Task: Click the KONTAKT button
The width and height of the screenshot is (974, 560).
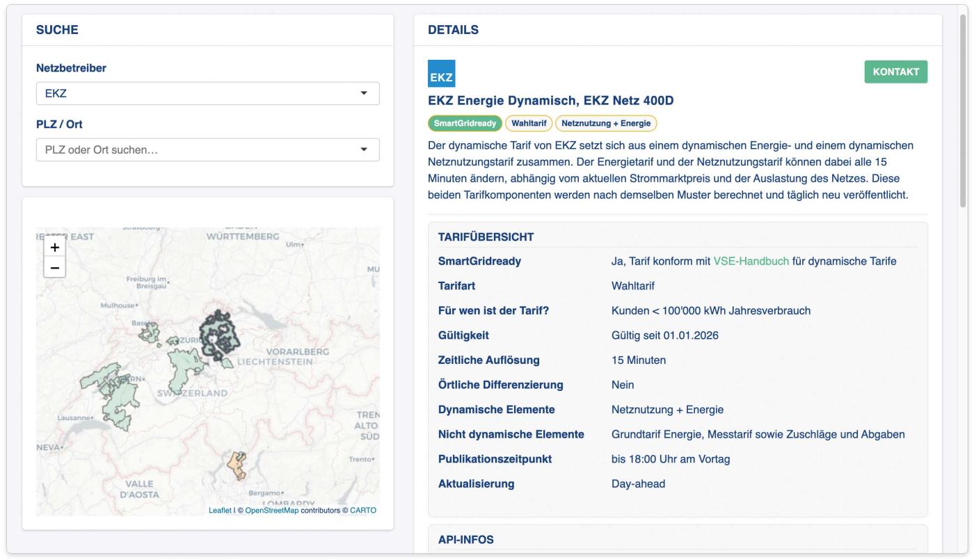Action: tap(896, 72)
